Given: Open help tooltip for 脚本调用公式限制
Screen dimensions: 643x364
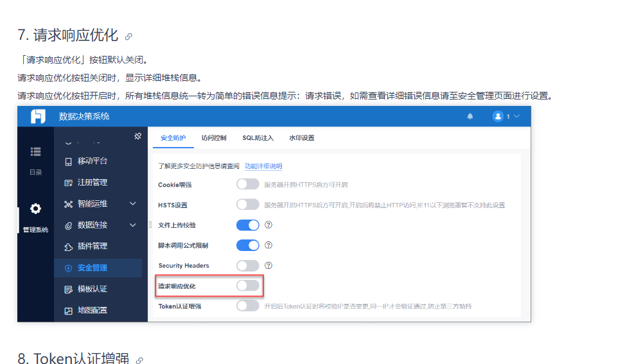Looking at the screenshot, I should point(269,245).
